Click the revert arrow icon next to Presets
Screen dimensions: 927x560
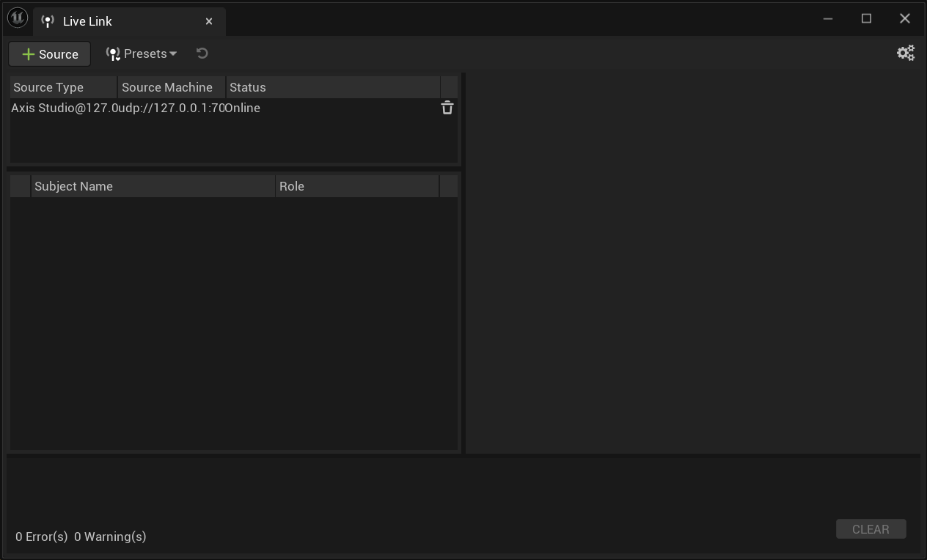tap(202, 54)
